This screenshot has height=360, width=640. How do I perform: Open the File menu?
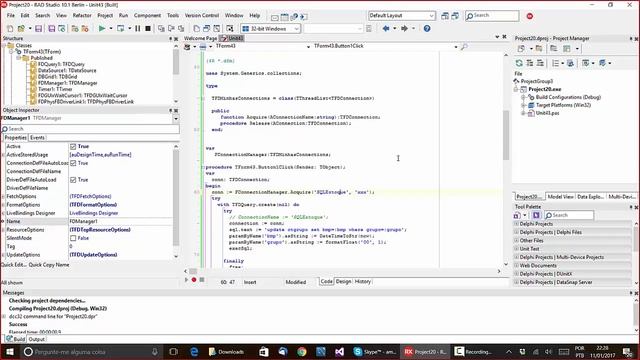[x=11, y=16]
